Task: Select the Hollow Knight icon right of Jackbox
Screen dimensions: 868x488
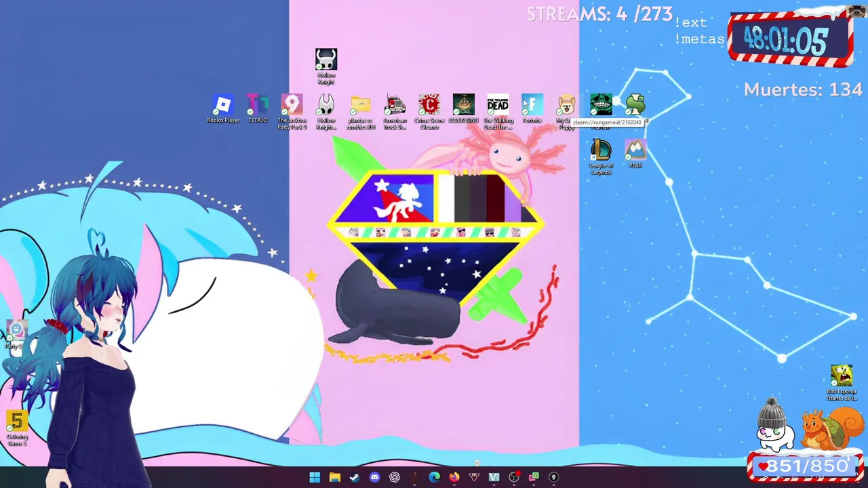Action: pyautogui.click(x=326, y=112)
